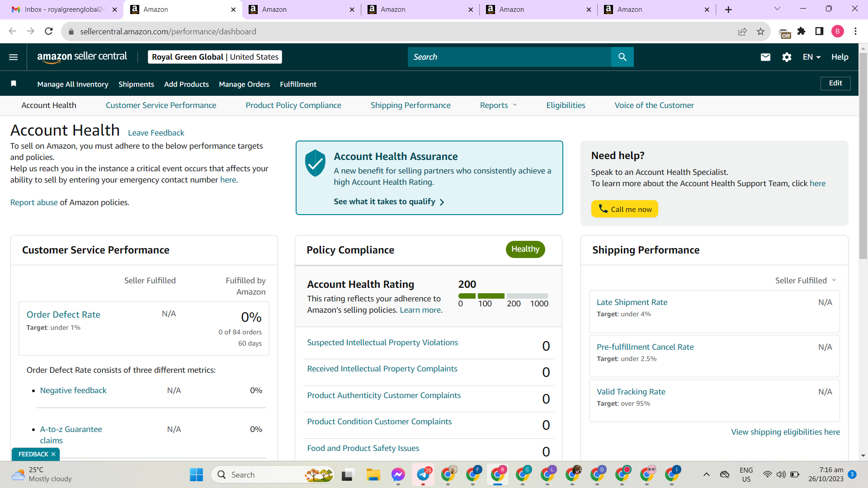This screenshot has height=488, width=868.
Task: Click the search magnifier button
Action: pos(623,57)
